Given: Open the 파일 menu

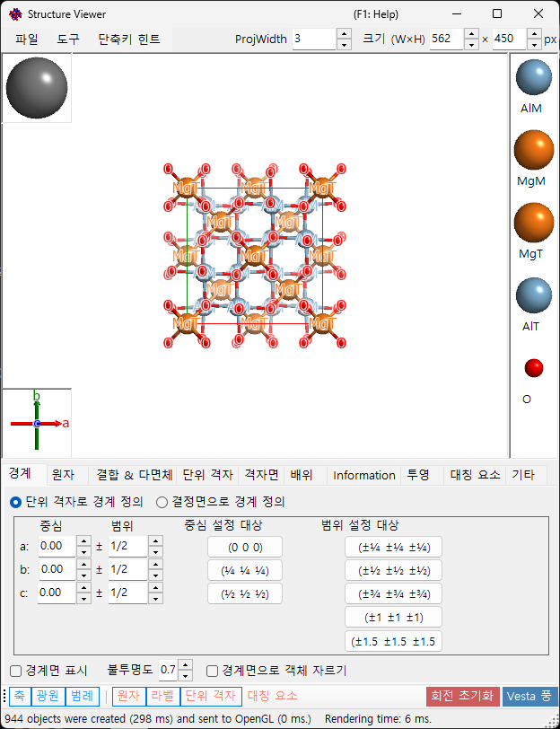Looking at the screenshot, I should pyautogui.click(x=27, y=40).
